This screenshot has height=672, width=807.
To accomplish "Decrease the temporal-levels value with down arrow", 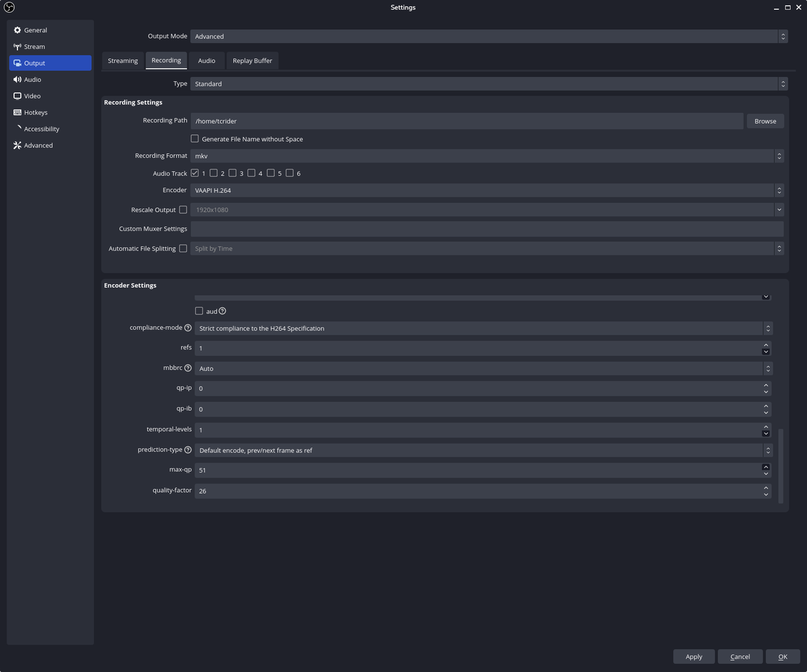I will 766,433.
